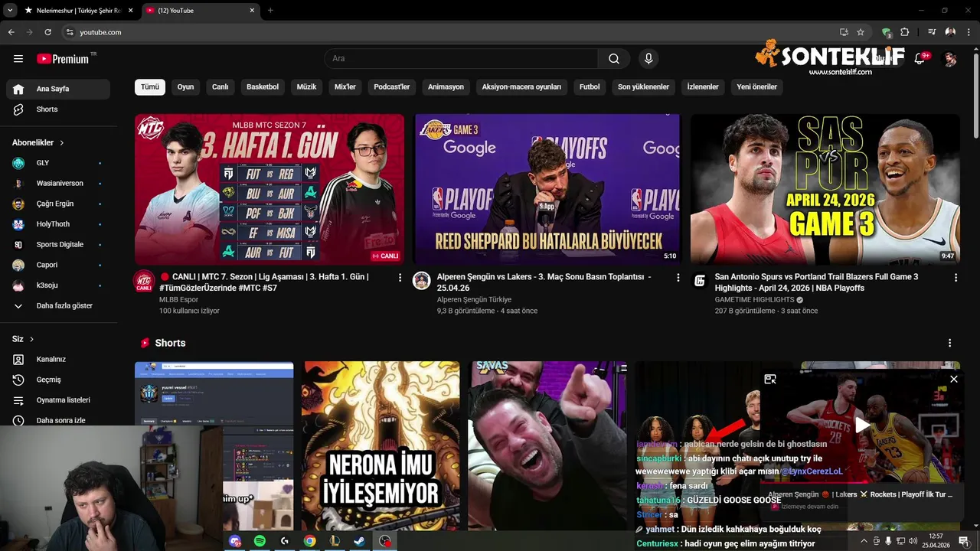Open Steam from the taskbar
The width and height of the screenshot is (980, 551).
pos(359,541)
